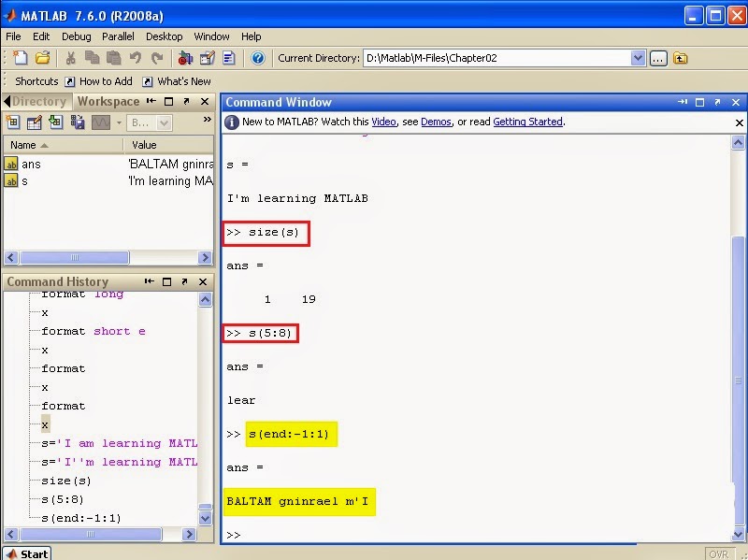The width and height of the screenshot is (748, 560).
Task: Open the plot type dropdown in Workspace toolbar
Action: [x=118, y=122]
